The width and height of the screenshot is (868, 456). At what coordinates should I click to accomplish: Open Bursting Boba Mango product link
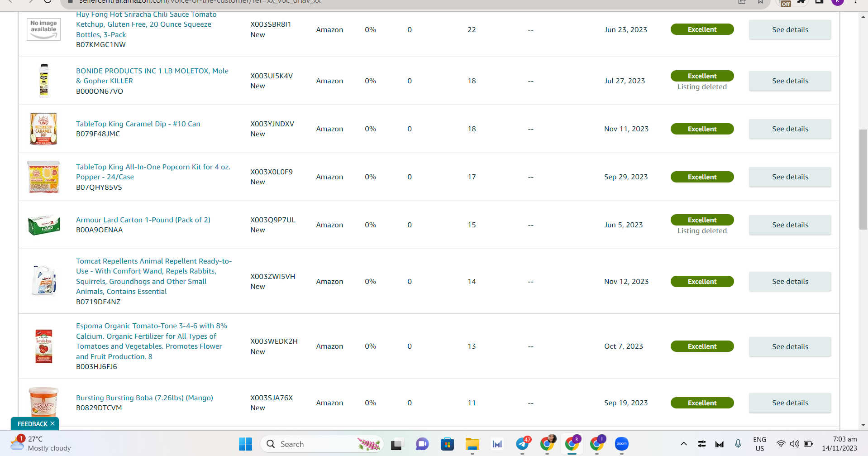(144, 398)
